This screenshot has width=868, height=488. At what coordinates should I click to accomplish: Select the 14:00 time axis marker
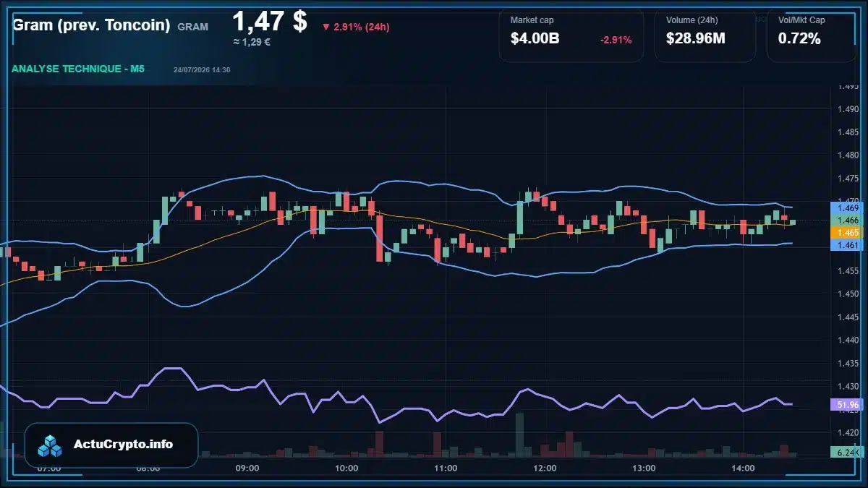coord(744,468)
